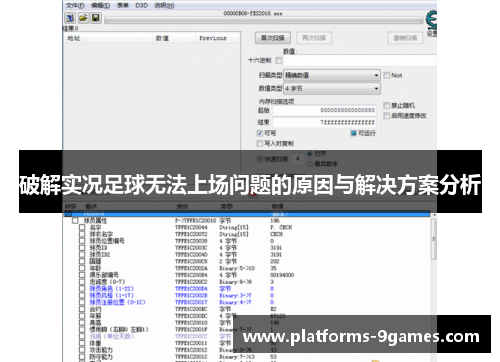This screenshot has width=500, height=362.
Task: Open the 文件 menu
Action: [x=75, y=5]
